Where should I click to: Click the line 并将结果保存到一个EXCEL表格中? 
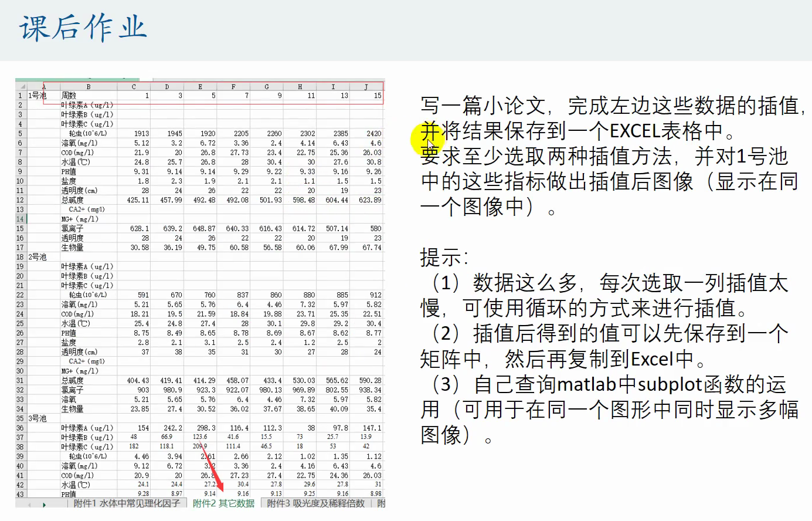pos(578,130)
